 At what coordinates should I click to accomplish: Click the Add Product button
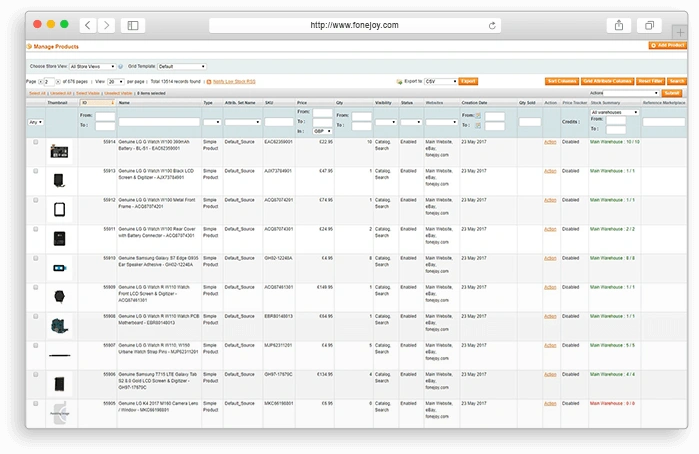[667, 45]
